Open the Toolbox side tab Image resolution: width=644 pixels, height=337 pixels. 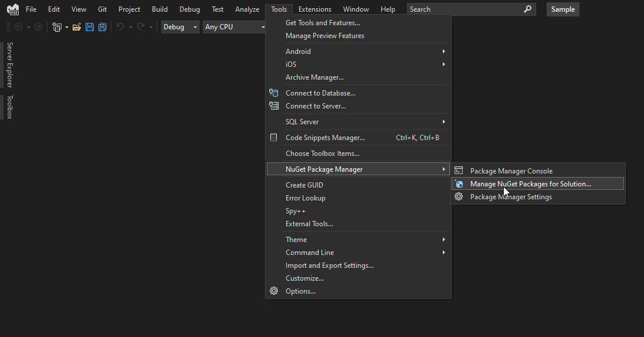coord(9,107)
